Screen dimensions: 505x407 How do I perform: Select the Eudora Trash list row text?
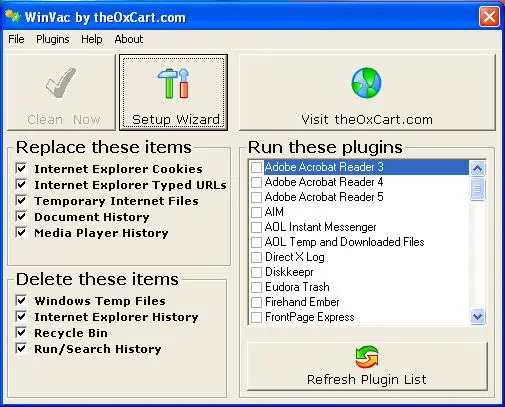coord(297,287)
